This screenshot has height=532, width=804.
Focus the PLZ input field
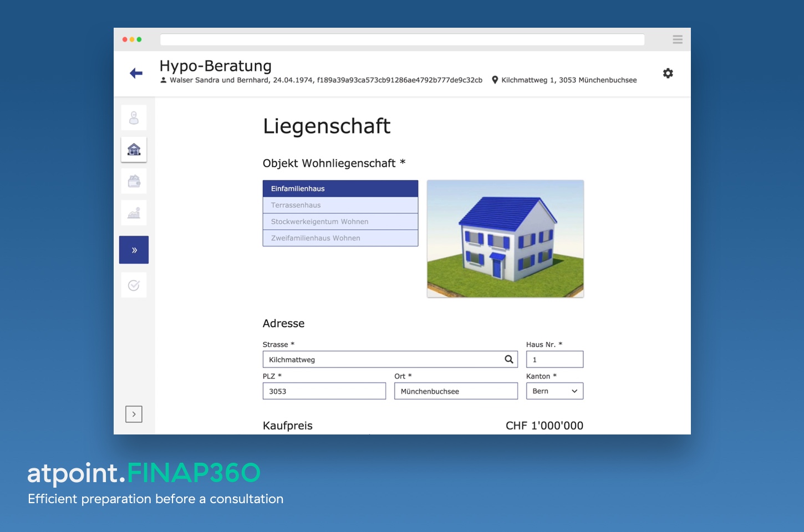coord(324,391)
